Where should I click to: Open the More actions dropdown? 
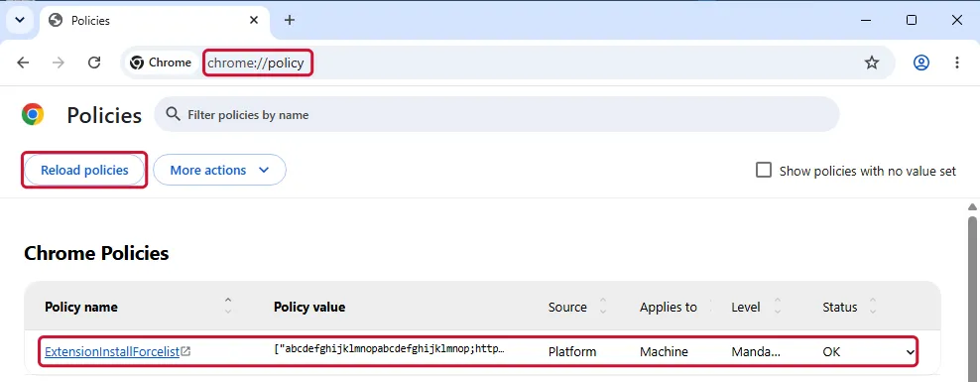(x=219, y=170)
